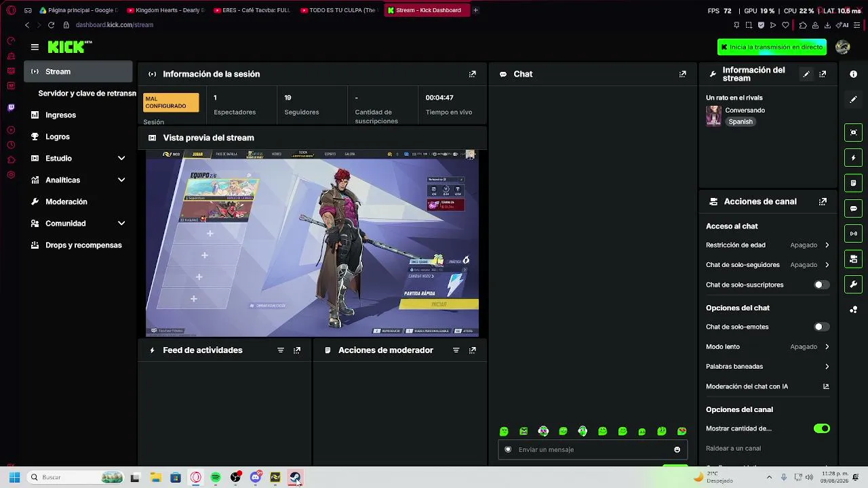Open the Windows Start menu
The width and height of the screenshot is (868, 488).
coord(14,478)
